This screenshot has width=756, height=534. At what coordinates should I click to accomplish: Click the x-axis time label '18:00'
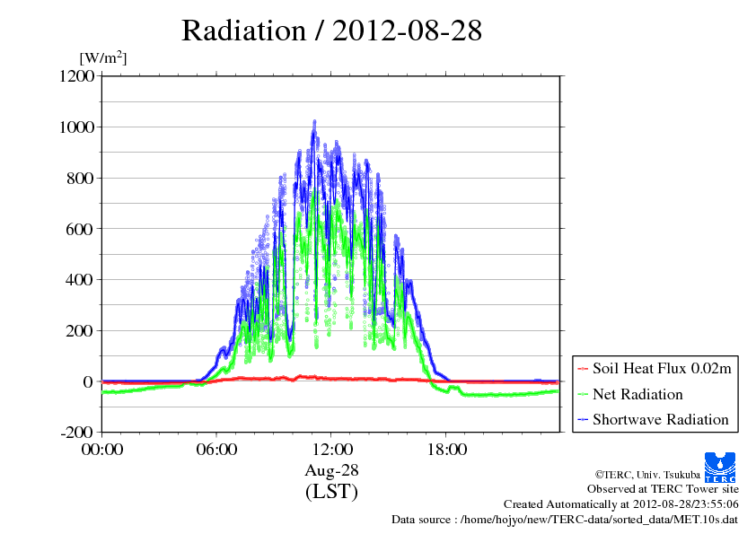coord(446,449)
